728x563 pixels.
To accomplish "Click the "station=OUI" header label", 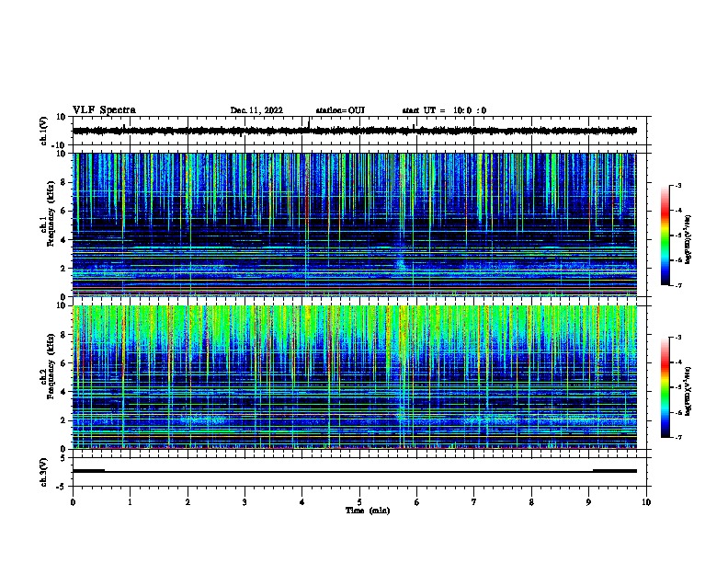I will click(x=340, y=110).
